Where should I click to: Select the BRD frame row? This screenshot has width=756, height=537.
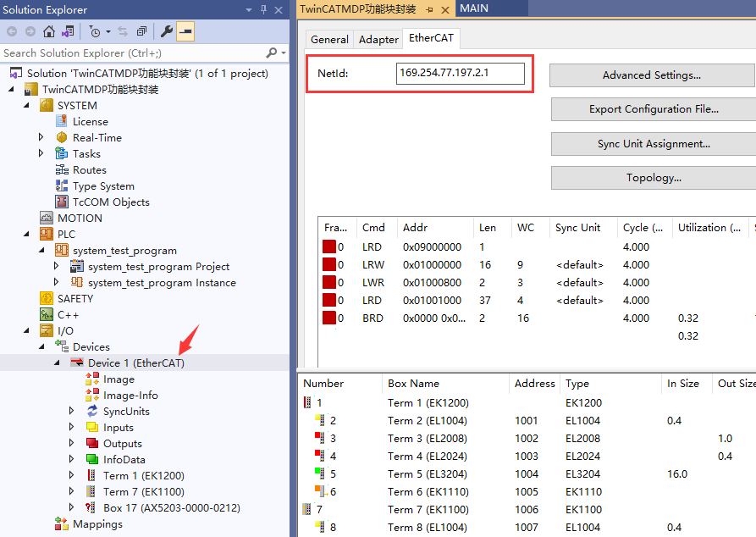coord(535,318)
